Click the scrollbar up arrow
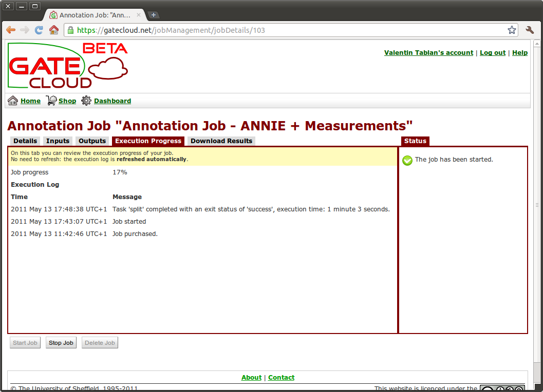This screenshot has width=543, height=392. point(537,44)
